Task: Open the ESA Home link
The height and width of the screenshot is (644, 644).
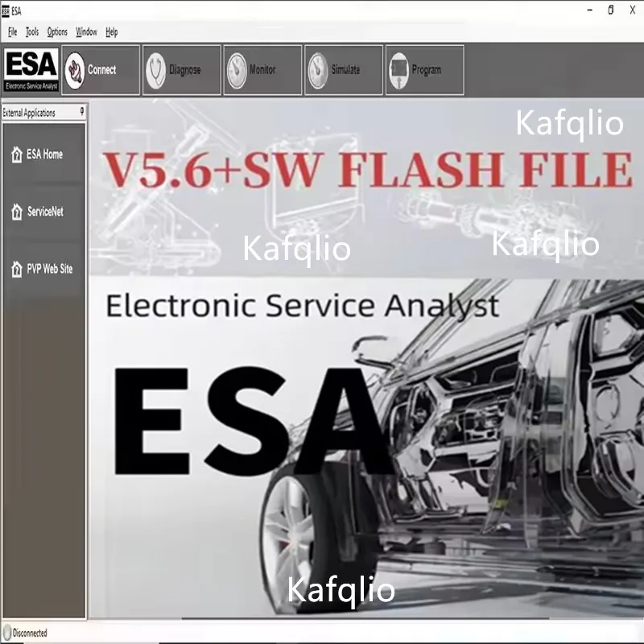Action: (x=44, y=155)
